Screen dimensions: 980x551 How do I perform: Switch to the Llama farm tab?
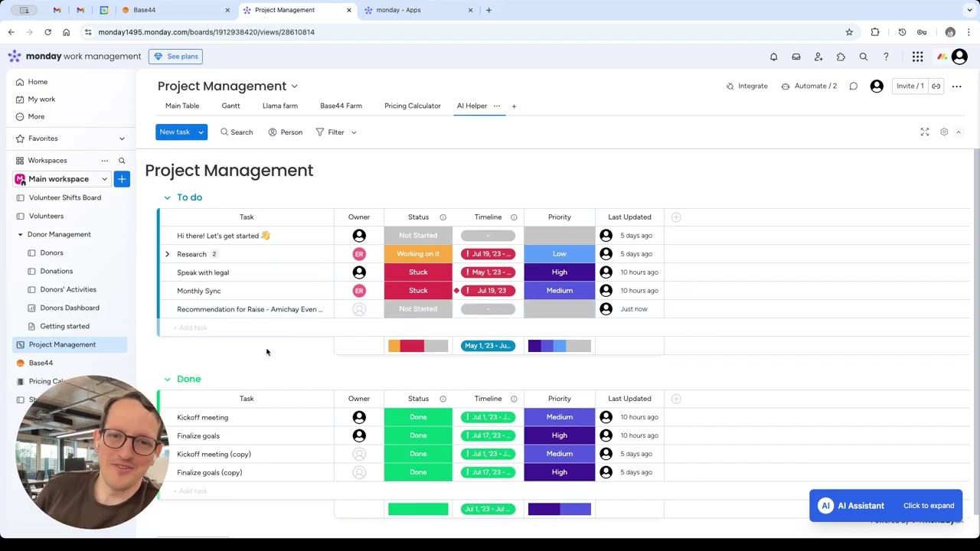coord(280,106)
